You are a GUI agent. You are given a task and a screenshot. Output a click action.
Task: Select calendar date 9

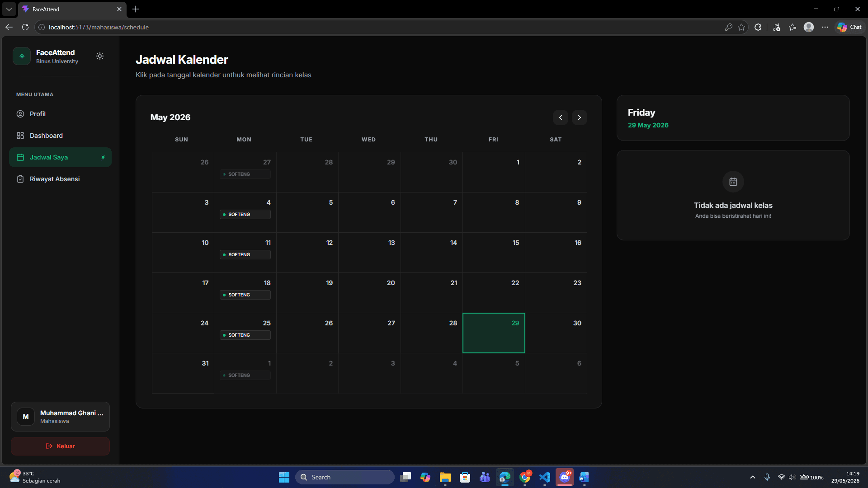[556, 212]
